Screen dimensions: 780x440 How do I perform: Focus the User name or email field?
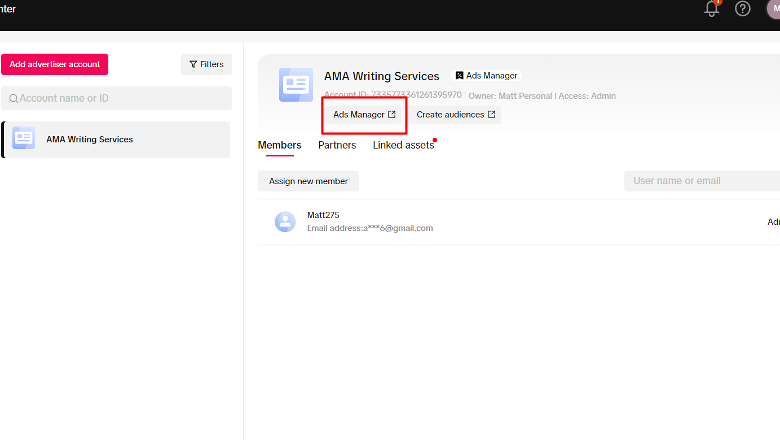(702, 181)
